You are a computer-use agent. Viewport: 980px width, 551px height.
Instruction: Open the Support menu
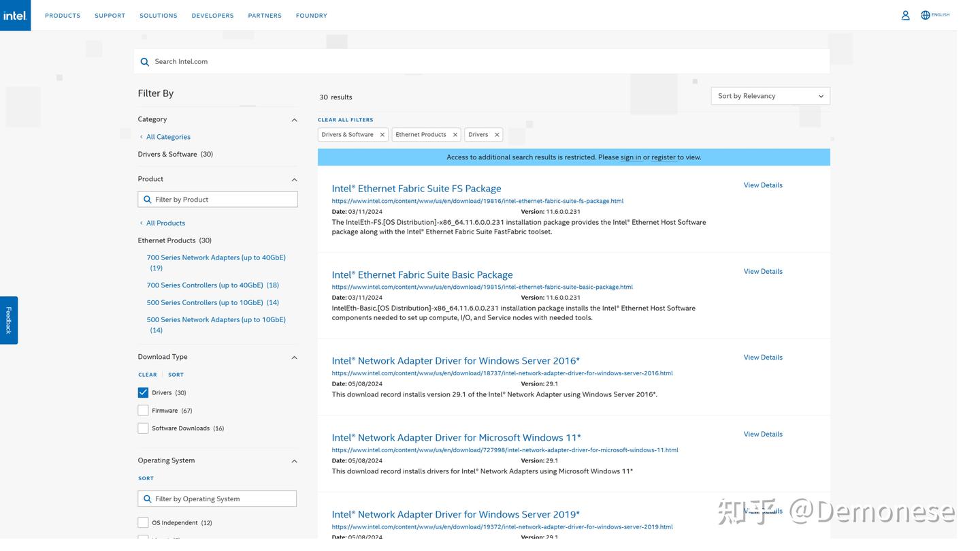pos(110,16)
